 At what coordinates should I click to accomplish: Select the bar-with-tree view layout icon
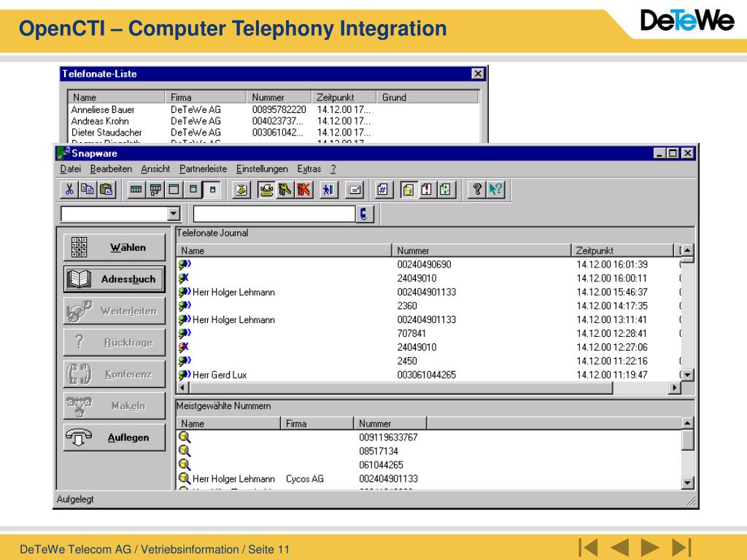pyautogui.click(x=155, y=190)
